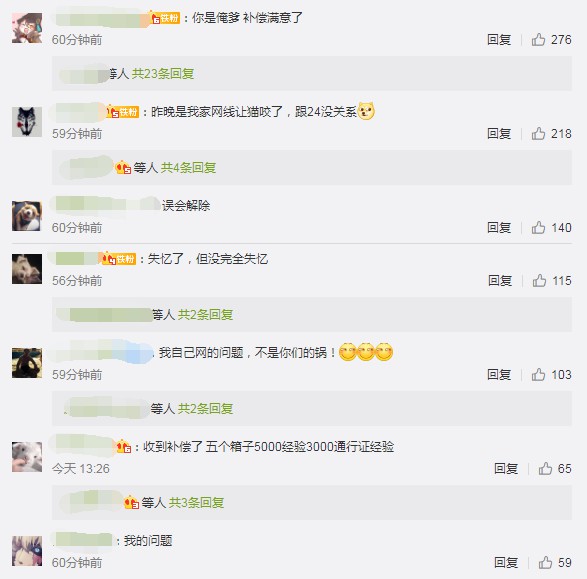The image size is (587, 579).
Task: Open the wolf avatar profile
Action: point(27,122)
